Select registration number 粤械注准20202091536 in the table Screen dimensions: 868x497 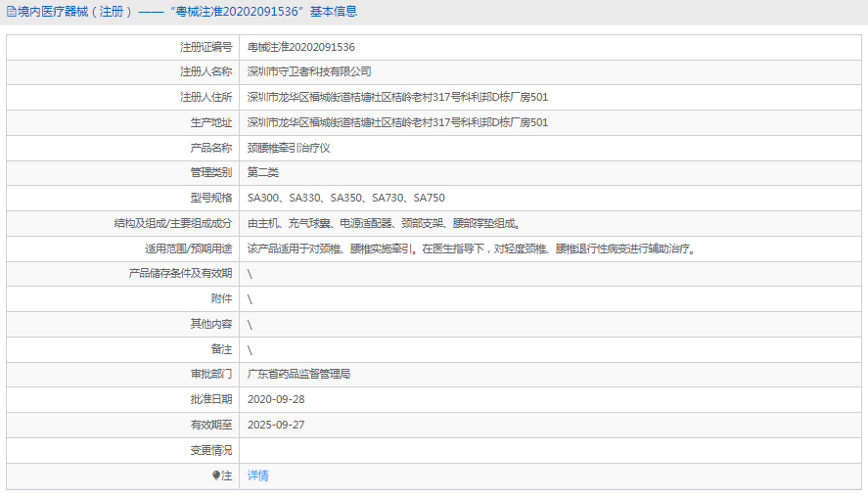pos(301,47)
